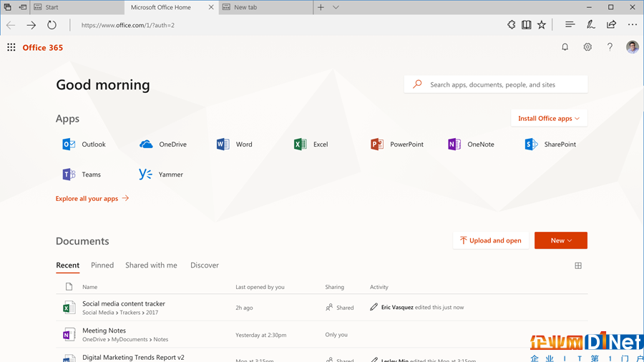Screen dimensions: 644x362
Task: Go back in the browser
Action: pyautogui.click(x=11, y=25)
